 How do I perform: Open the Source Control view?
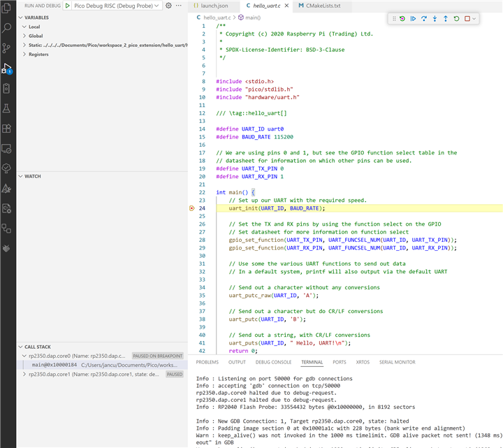click(8, 48)
